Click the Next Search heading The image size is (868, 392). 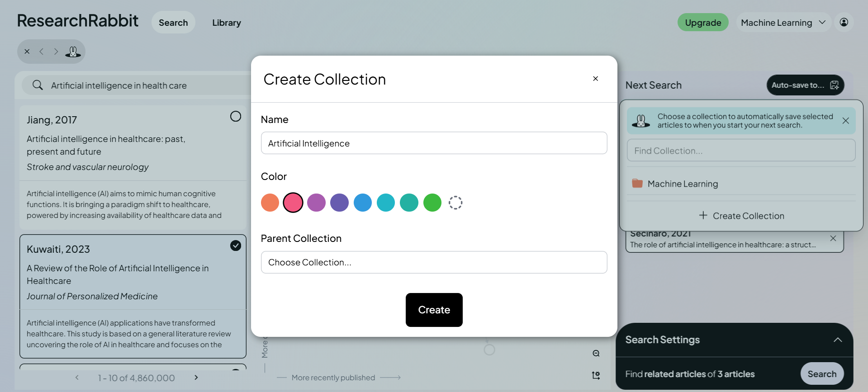[x=653, y=85]
